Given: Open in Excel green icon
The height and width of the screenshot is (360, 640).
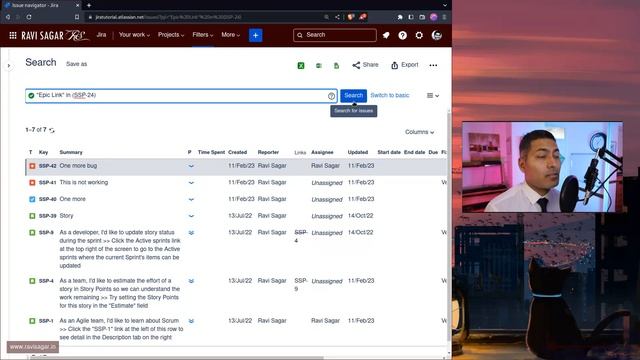Looking at the screenshot, I should pos(301,65).
